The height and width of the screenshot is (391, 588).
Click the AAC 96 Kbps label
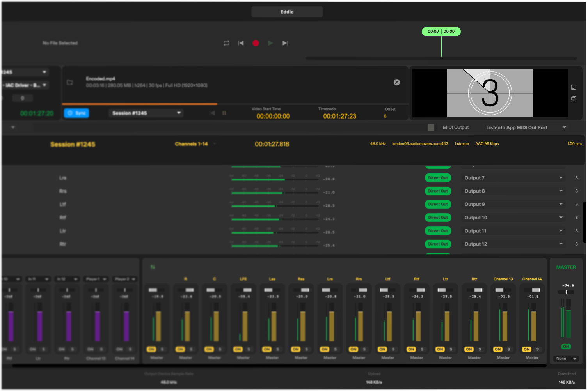pos(487,144)
